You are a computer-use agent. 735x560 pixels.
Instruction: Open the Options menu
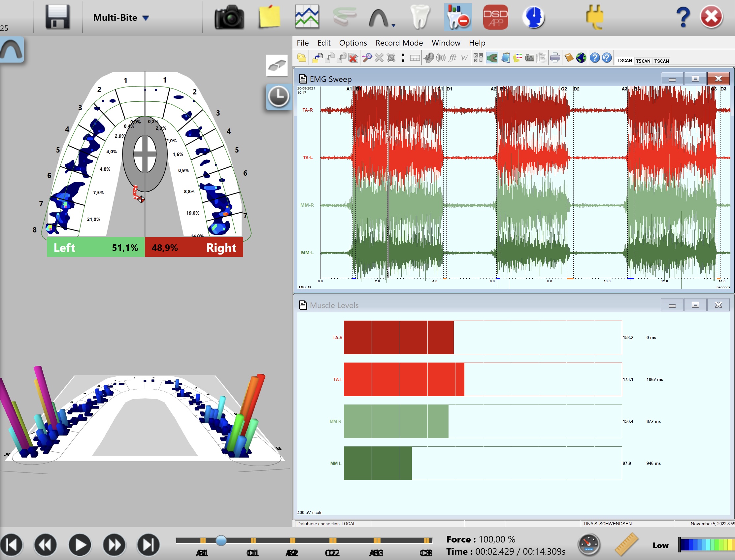coord(352,43)
